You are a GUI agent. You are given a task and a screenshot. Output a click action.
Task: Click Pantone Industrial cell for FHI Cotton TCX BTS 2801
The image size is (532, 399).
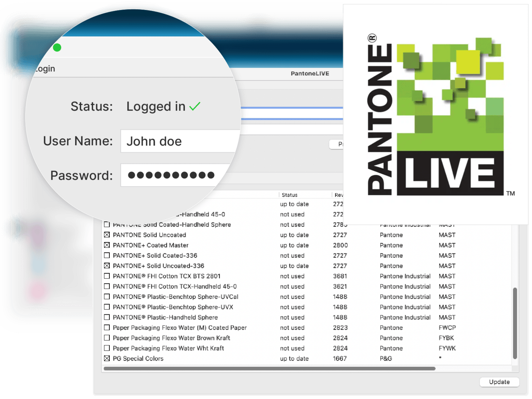405,276
